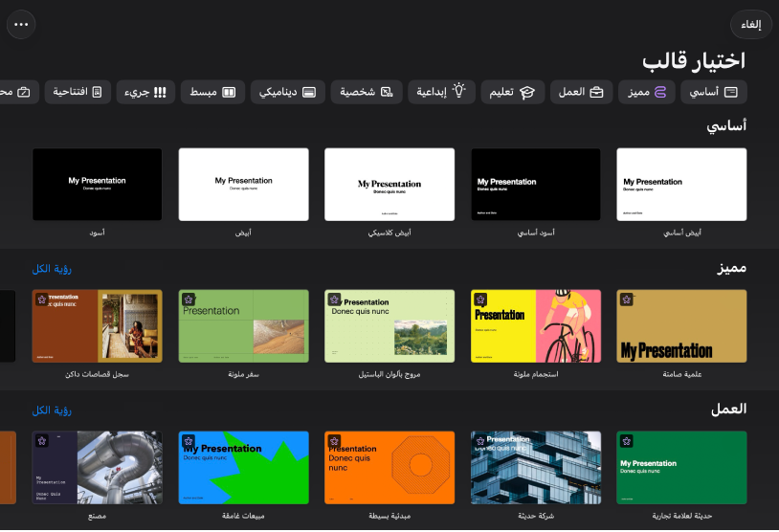Click the briefcase icon on العمل
Image resolution: width=779 pixels, height=532 pixels.
pyautogui.click(x=596, y=92)
